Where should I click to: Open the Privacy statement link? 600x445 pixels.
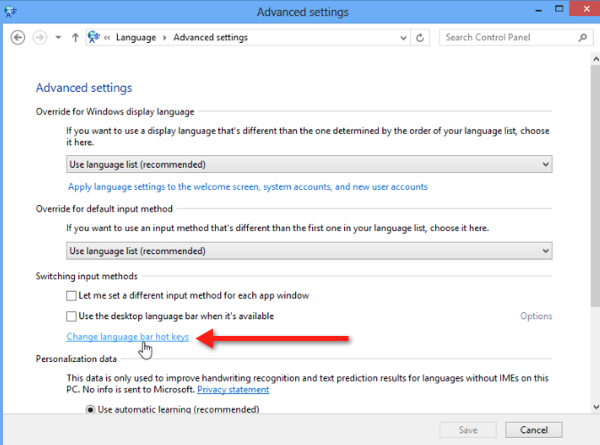point(233,390)
